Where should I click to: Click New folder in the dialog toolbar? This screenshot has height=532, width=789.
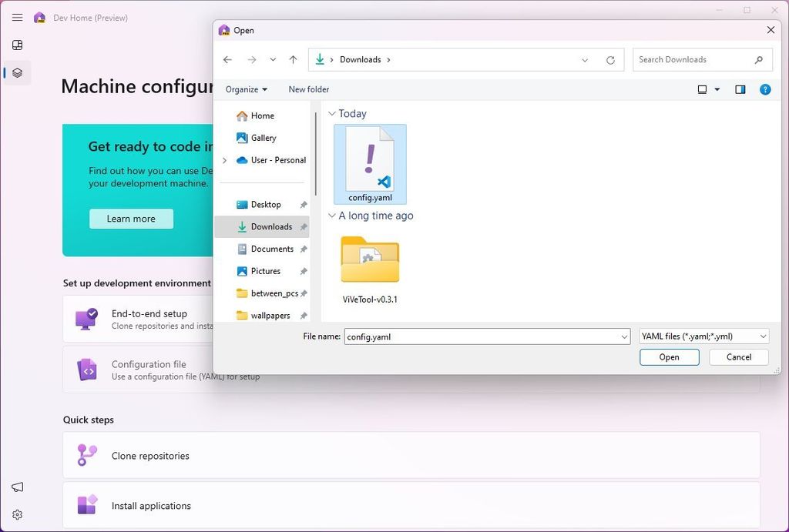pyautogui.click(x=308, y=89)
